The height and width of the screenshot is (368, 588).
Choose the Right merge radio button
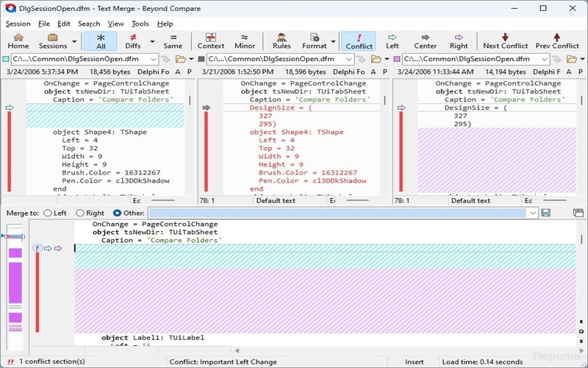coord(81,213)
